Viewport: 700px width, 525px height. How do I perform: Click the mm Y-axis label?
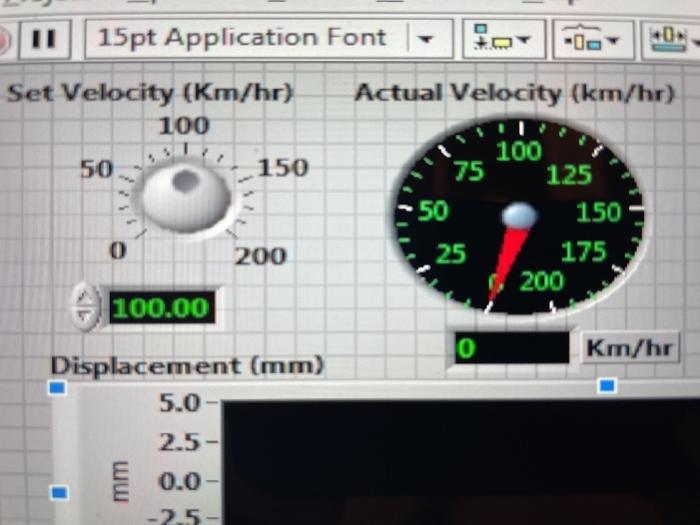click(120, 482)
